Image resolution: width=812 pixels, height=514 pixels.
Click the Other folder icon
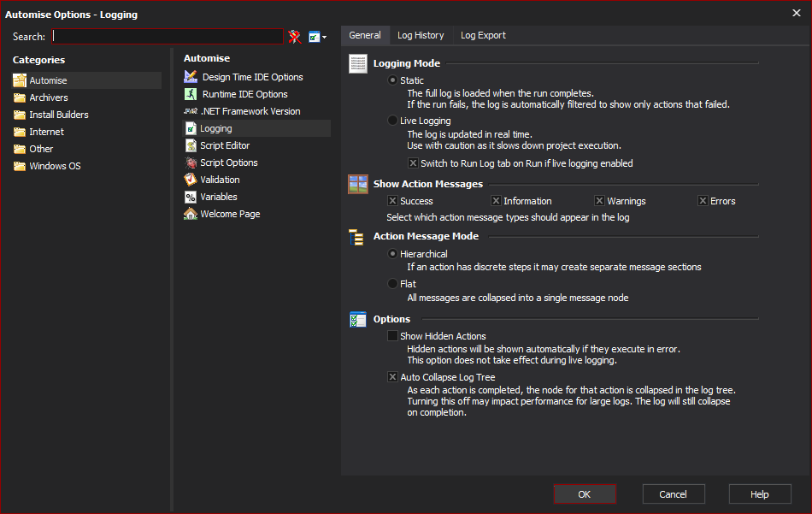point(20,149)
